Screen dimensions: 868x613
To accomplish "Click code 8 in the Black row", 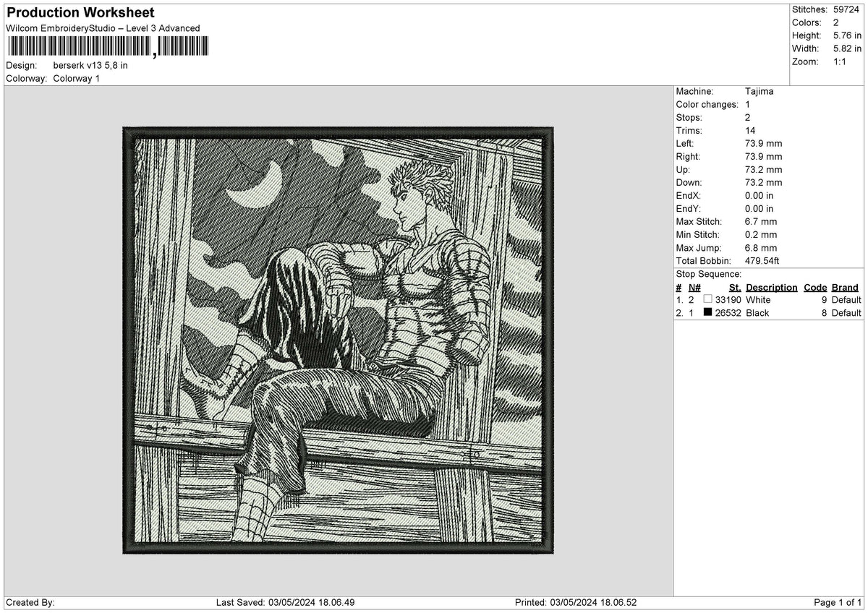I will click(824, 312).
